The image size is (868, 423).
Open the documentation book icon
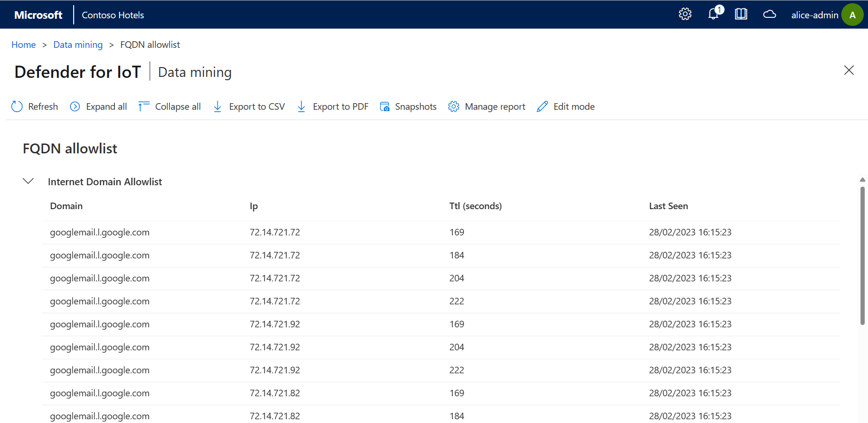pos(741,15)
